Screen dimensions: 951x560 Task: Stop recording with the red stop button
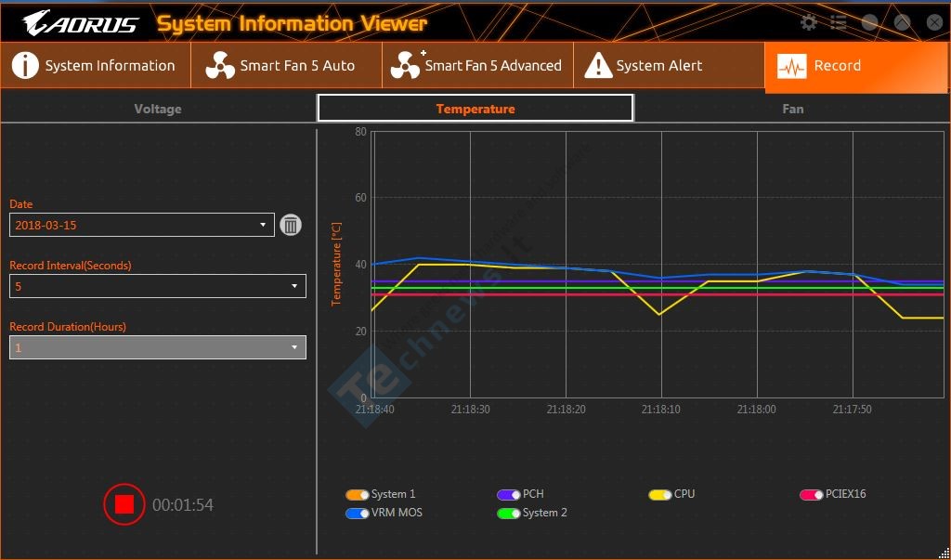point(124,504)
